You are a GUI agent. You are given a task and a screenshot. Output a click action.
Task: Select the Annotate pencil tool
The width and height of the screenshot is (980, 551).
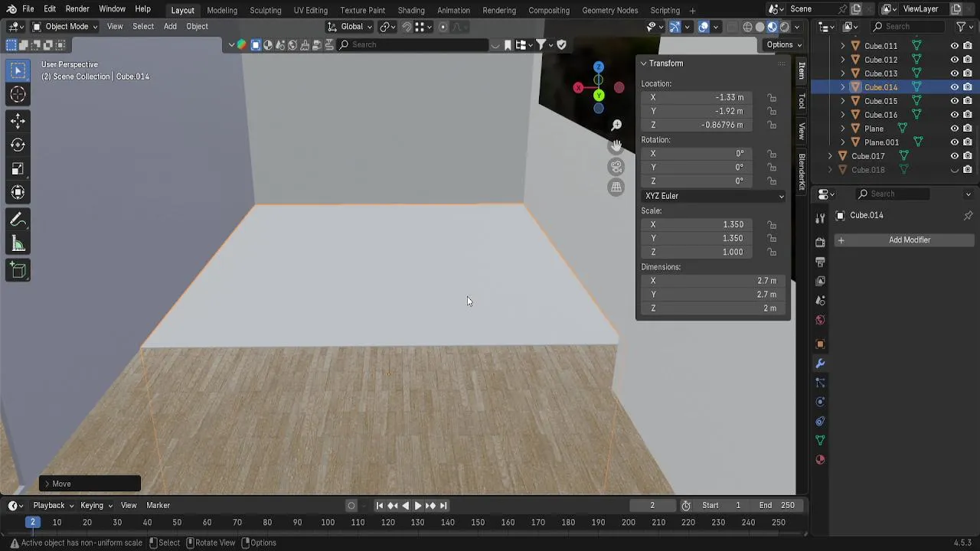(x=18, y=220)
